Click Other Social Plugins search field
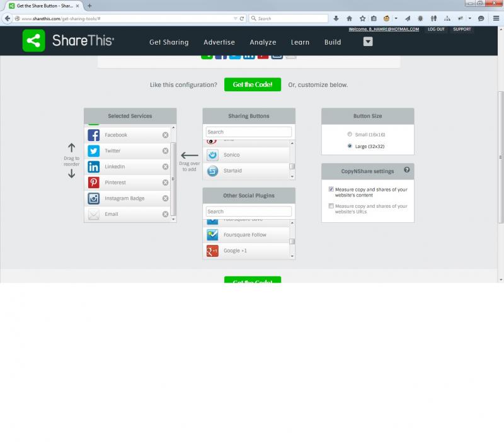Screen dimensions: 504x442 point(248,212)
